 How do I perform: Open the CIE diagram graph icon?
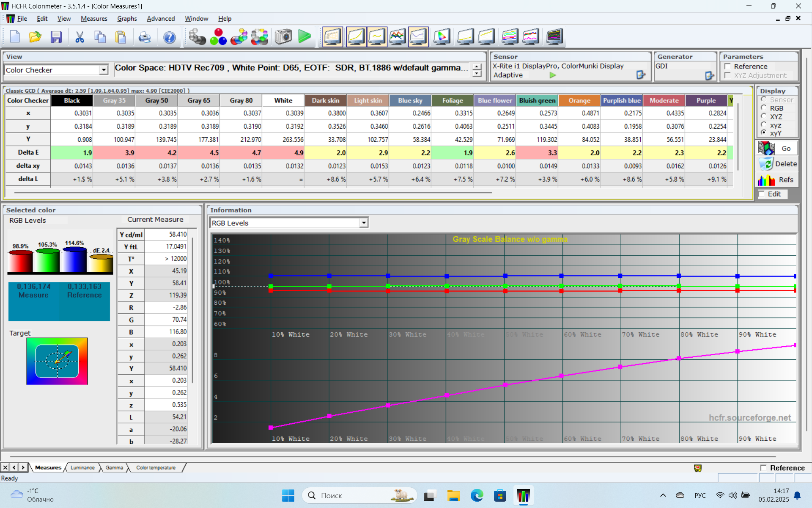click(442, 37)
